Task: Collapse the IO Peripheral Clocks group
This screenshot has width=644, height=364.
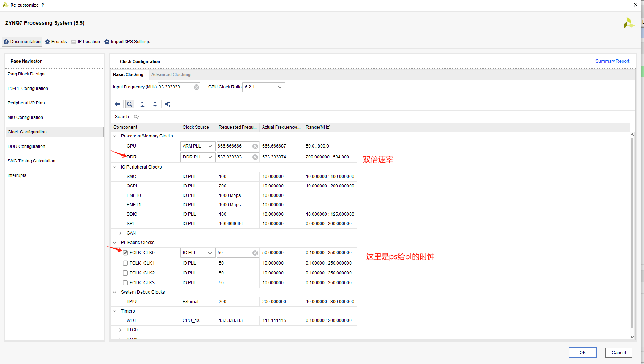Action: [x=115, y=167]
